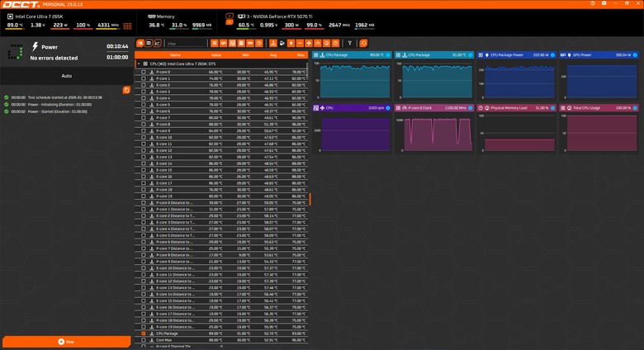This screenshot has width=644, height=350.
Task: Tick the P-core 0 row checkbox
Action: point(144,72)
